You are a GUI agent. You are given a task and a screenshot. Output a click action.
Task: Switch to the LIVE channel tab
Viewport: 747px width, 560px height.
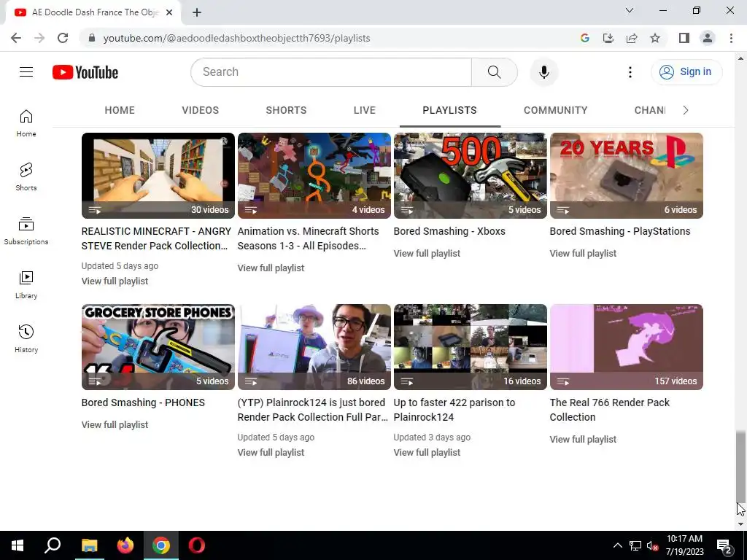pos(365,111)
